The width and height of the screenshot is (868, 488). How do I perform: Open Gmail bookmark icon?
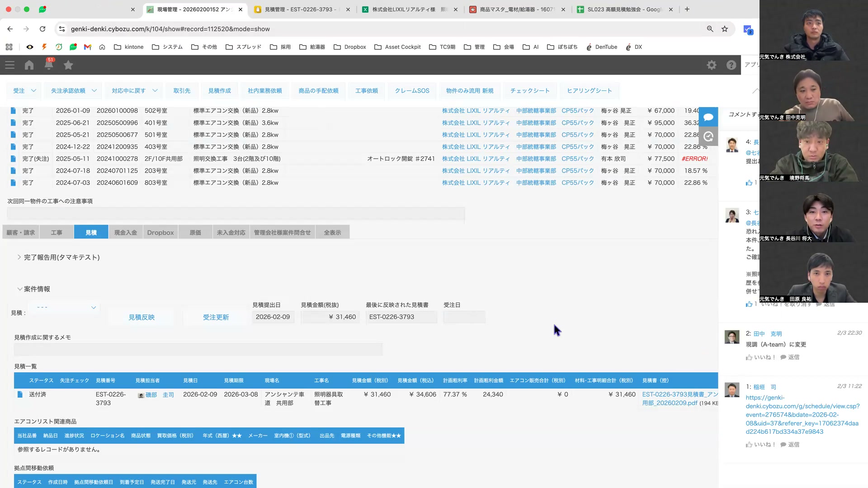(88, 47)
